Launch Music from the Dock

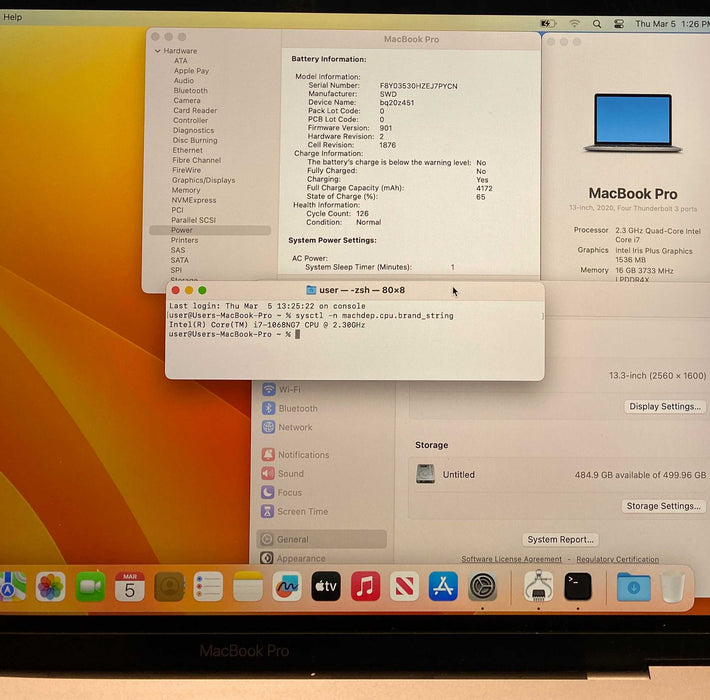pyautogui.click(x=365, y=586)
